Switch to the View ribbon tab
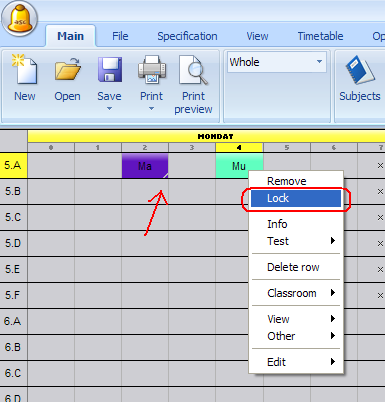385x402 pixels. 257,36
